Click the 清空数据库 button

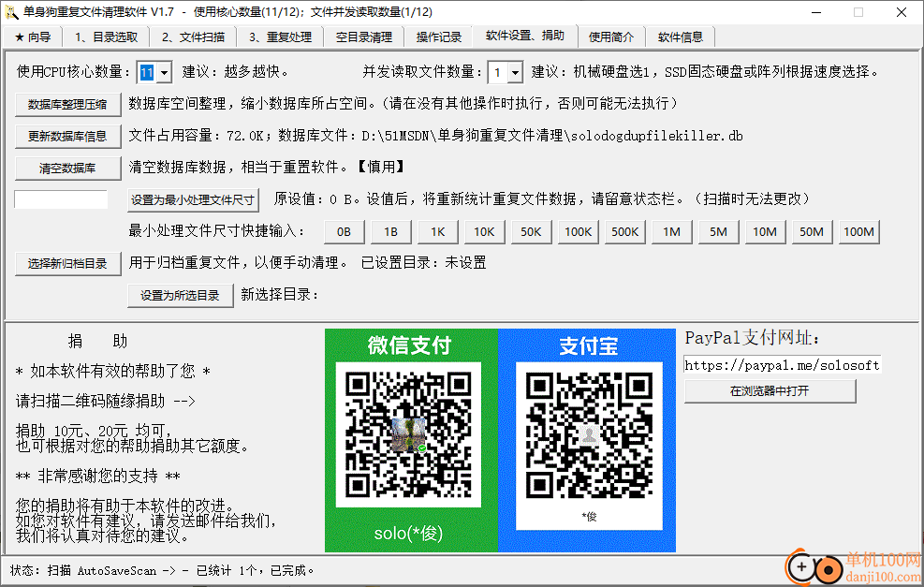[x=67, y=168]
